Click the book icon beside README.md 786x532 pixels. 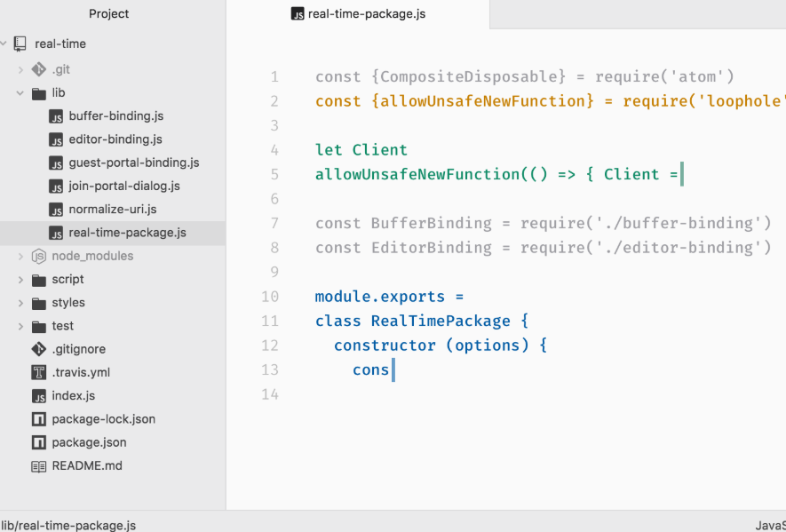(x=38, y=465)
